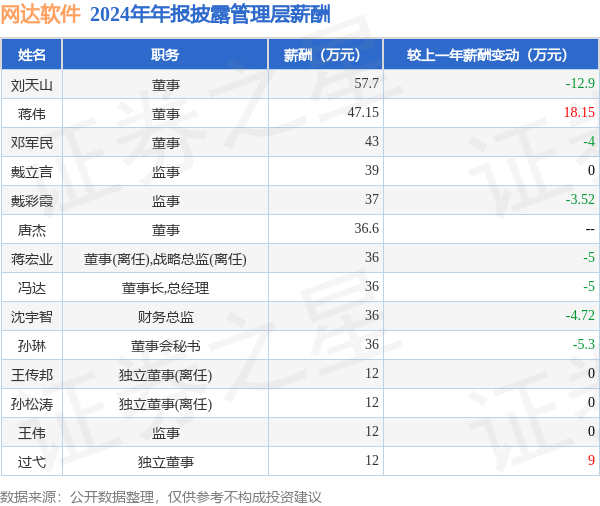Image resolution: width=600 pixels, height=506 pixels.
Task: Select the name 沈宇智
Action: click(x=31, y=317)
